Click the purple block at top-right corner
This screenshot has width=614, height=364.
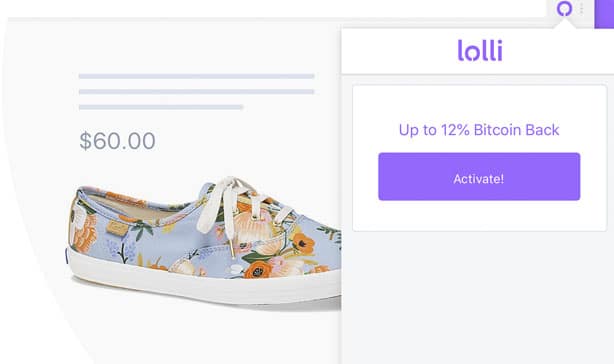tap(604, 14)
